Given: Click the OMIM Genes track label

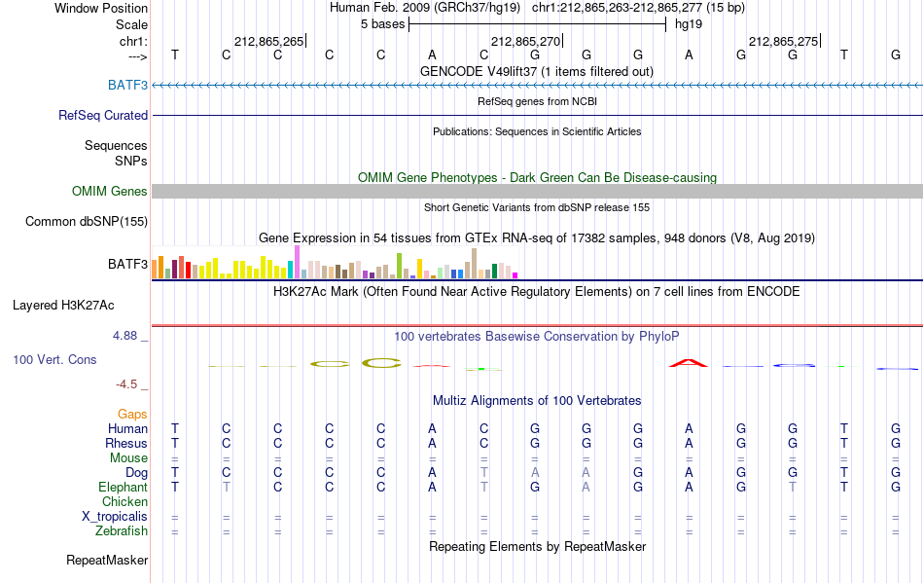Looking at the screenshot, I should click(109, 191).
